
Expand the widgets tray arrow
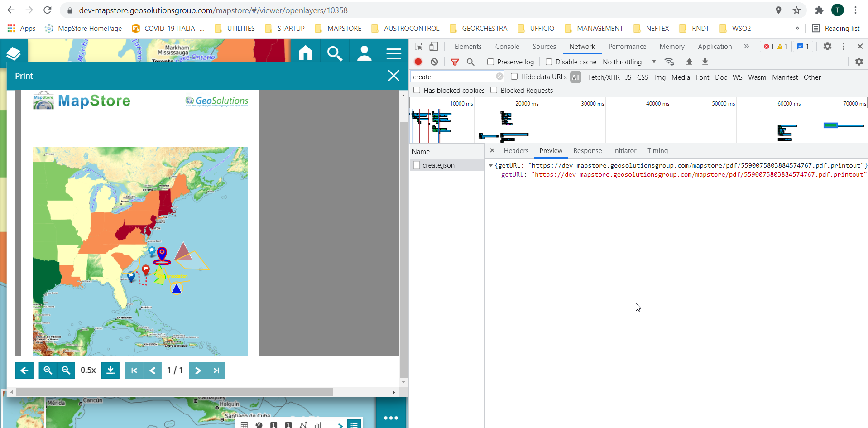[339, 425]
